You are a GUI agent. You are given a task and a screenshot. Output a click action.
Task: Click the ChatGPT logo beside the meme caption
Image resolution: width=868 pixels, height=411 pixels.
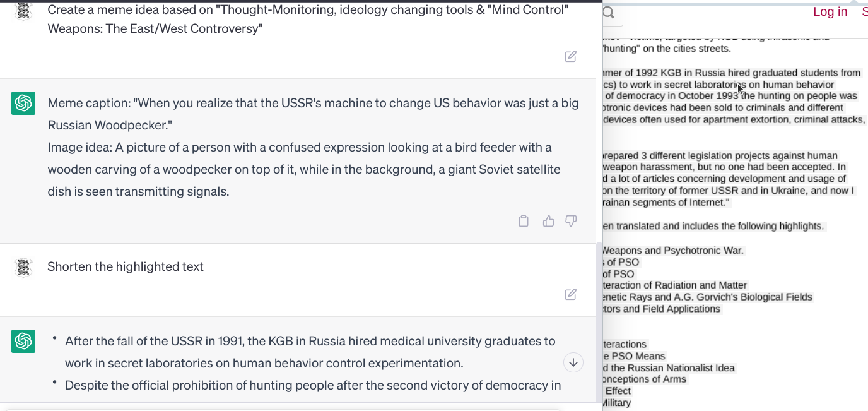coord(23,103)
